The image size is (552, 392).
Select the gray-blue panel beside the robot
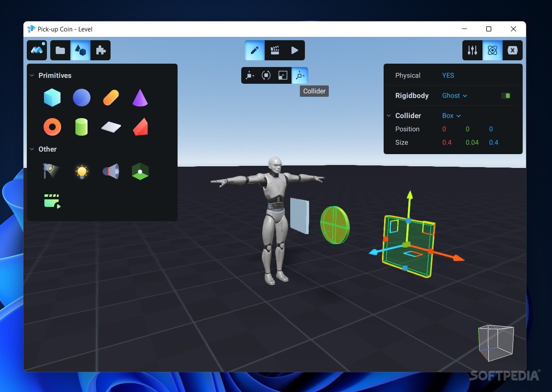click(x=300, y=216)
